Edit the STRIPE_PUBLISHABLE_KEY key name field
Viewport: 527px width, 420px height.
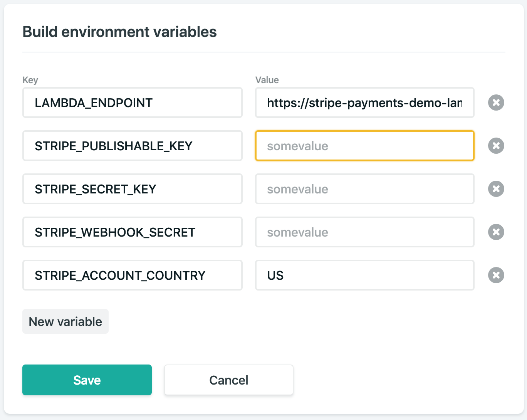[x=133, y=146]
